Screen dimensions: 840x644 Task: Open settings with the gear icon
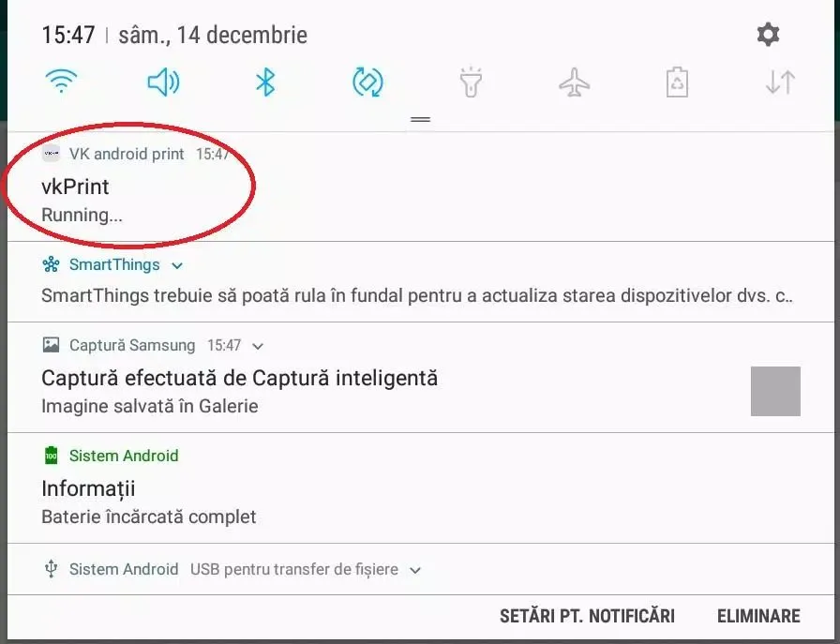pyautogui.click(x=768, y=35)
